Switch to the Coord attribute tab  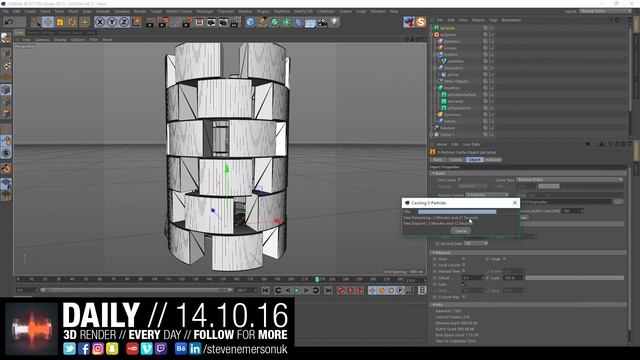pyautogui.click(x=456, y=160)
